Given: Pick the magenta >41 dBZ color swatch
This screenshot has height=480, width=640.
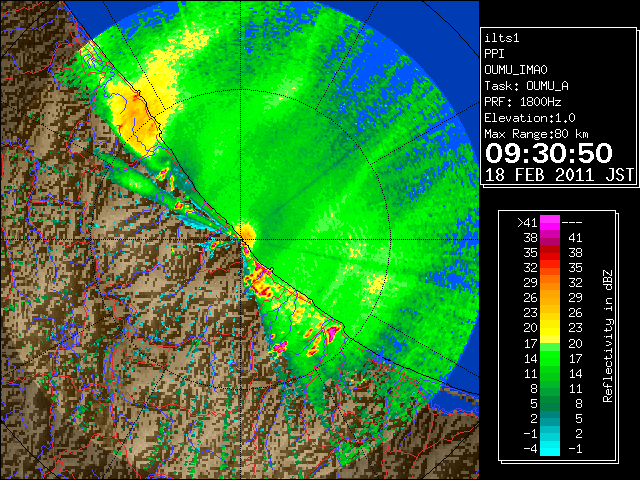Looking at the screenshot, I should [x=550, y=223].
